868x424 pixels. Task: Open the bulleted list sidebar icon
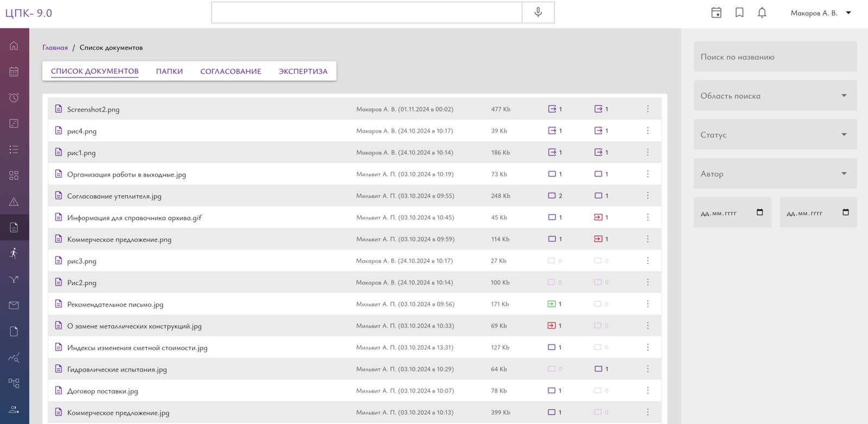(14, 149)
